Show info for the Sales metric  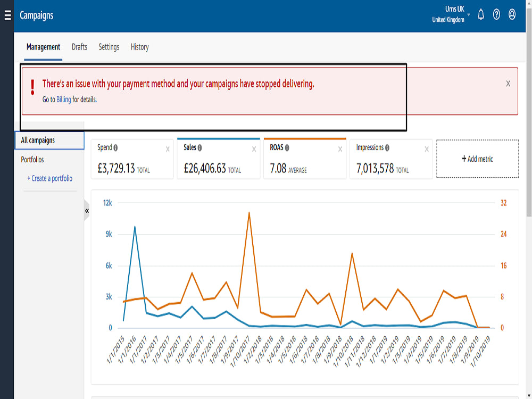tap(200, 147)
